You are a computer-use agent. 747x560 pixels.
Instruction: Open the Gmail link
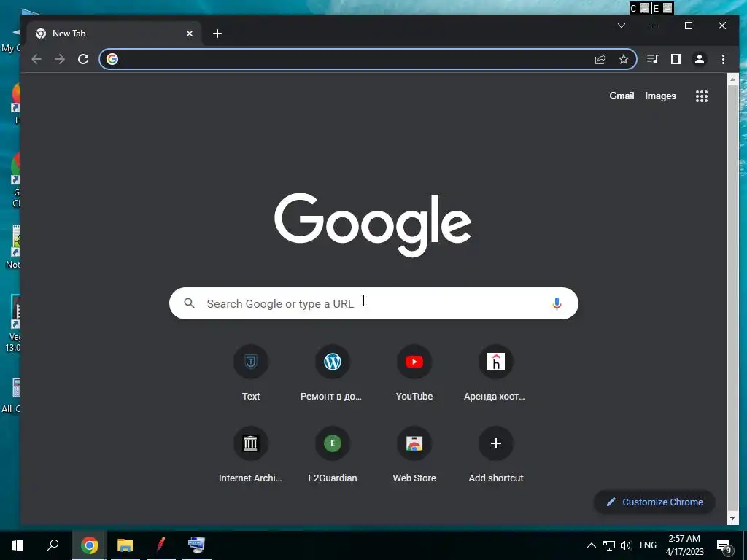(x=622, y=96)
